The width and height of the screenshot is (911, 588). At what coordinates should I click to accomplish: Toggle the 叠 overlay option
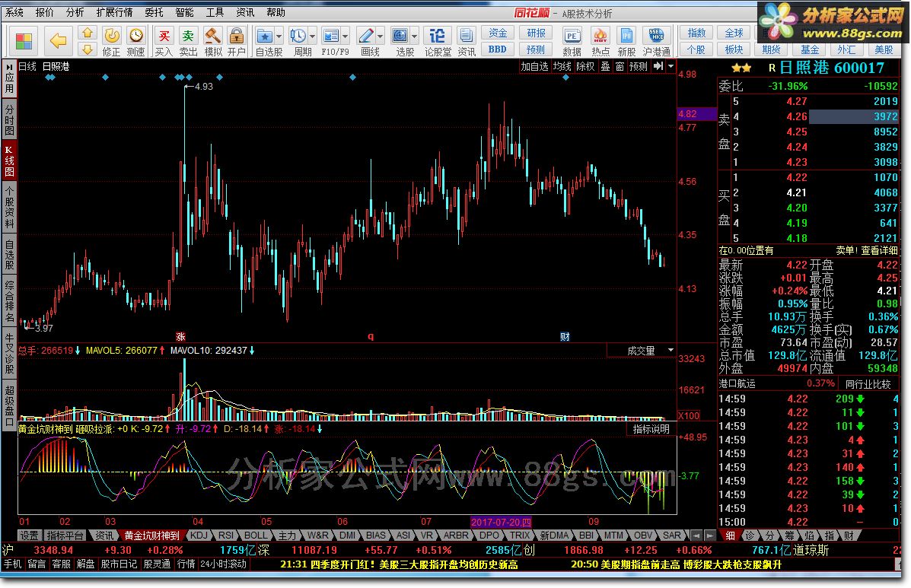(x=605, y=67)
